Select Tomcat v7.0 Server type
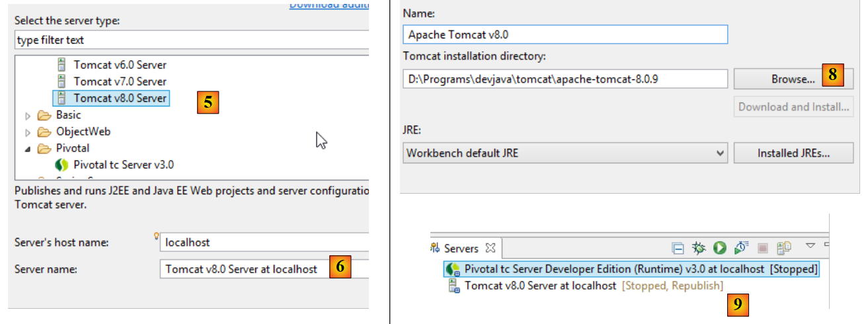The height and width of the screenshot is (324, 868). [x=120, y=81]
